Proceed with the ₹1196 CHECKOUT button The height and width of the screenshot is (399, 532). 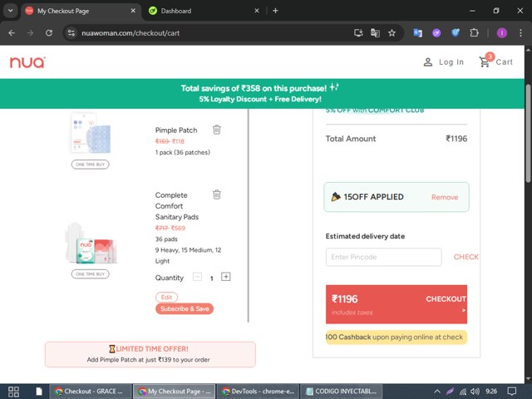[x=397, y=304]
